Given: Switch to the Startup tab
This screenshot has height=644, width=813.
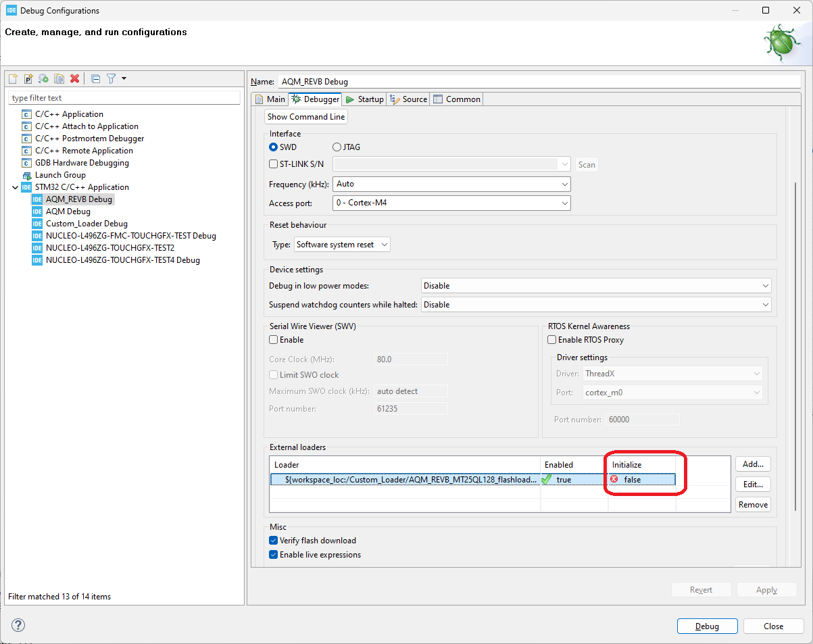Looking at the screenshot, I should click(364, 99).
